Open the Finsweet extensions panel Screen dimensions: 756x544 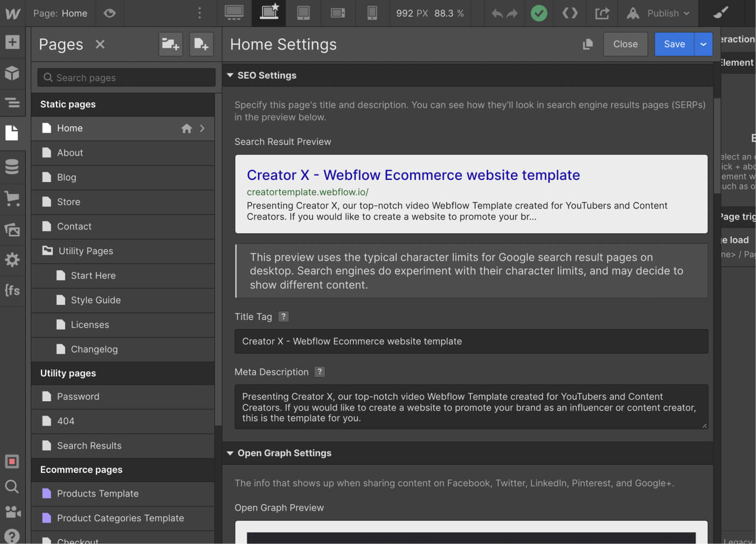tap(12, 290)
